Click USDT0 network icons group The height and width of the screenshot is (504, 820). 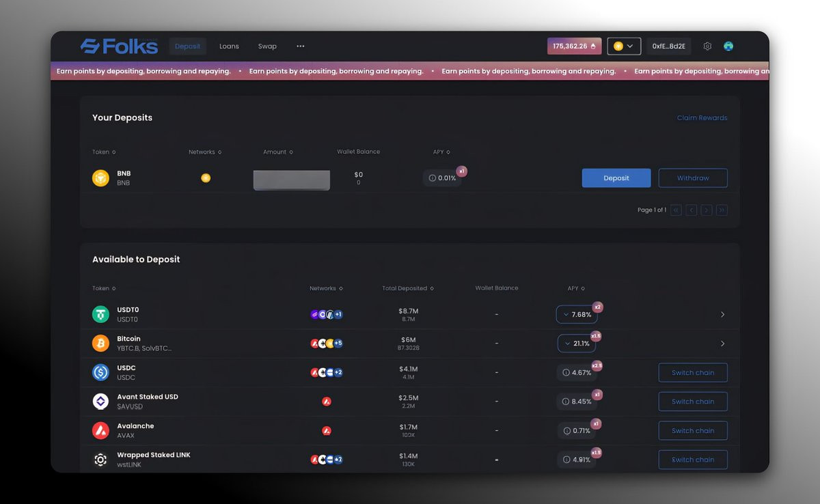click(327, 314)
